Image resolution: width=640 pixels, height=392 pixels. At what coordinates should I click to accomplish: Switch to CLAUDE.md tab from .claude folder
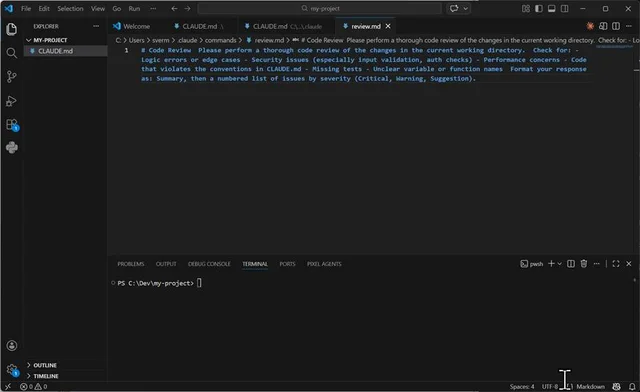[287, 26]
